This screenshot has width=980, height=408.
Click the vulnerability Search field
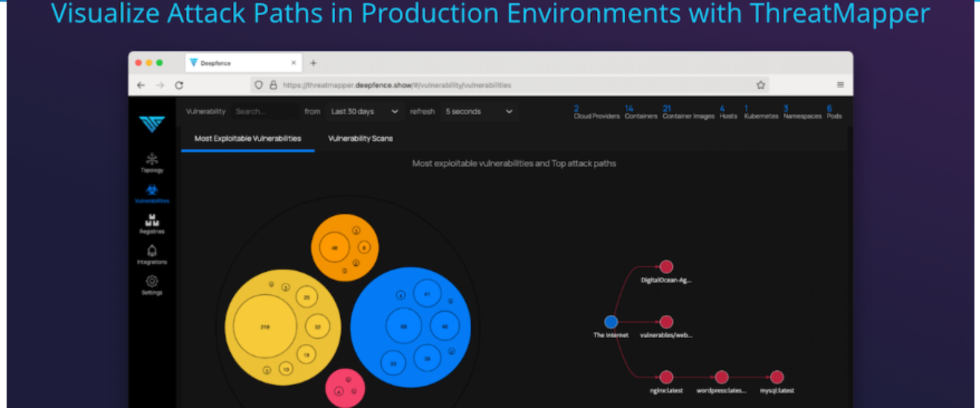point(265,112)
